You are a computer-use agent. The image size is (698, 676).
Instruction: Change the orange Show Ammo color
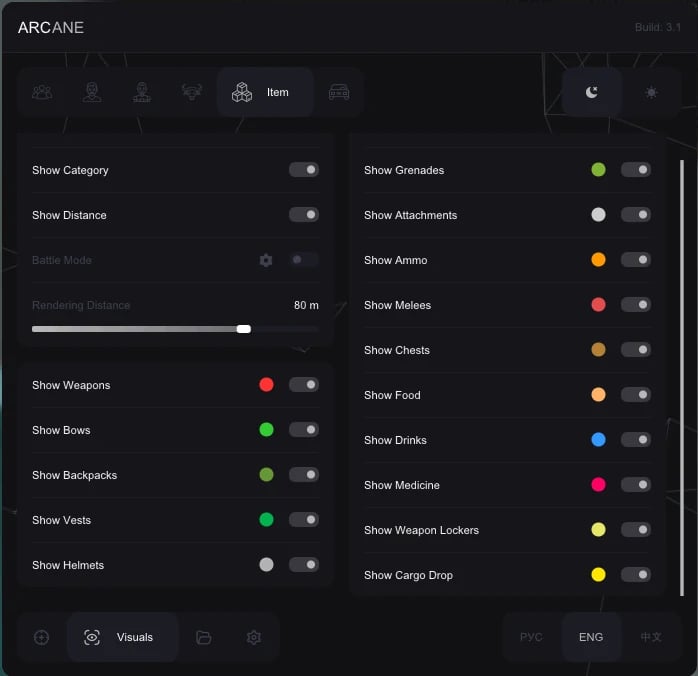click(x=598, y=259)
